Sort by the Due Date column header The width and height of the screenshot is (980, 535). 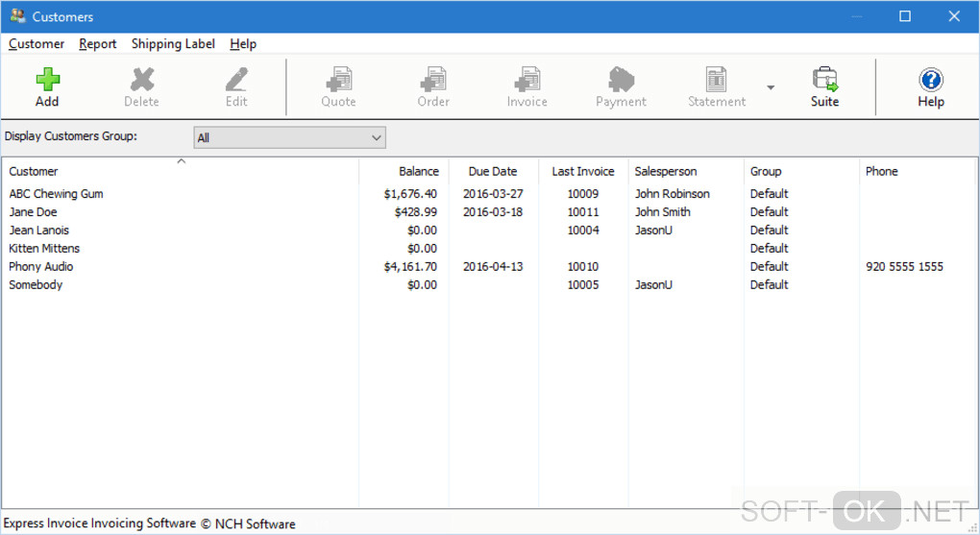point(493,171)
